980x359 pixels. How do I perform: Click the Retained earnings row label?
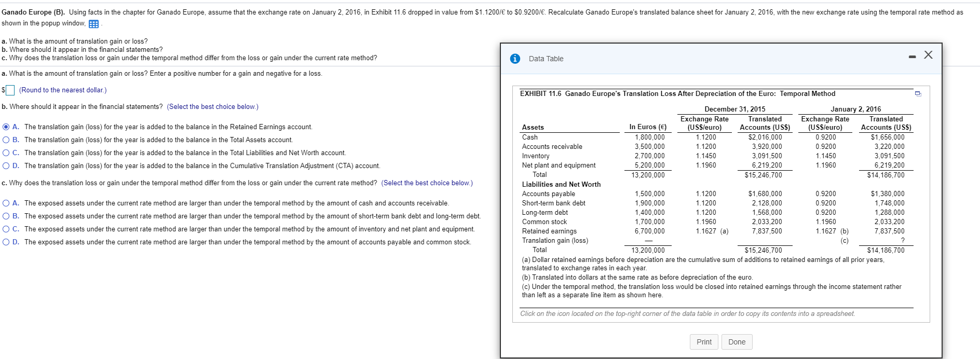coord(549,231)
